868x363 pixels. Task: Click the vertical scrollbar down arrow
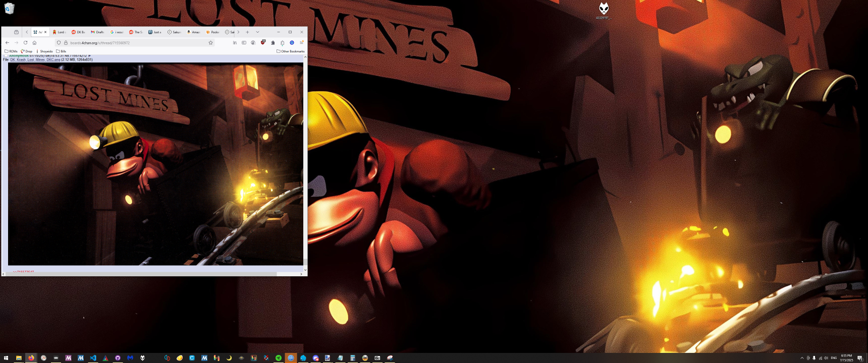[x=305, y=270]
